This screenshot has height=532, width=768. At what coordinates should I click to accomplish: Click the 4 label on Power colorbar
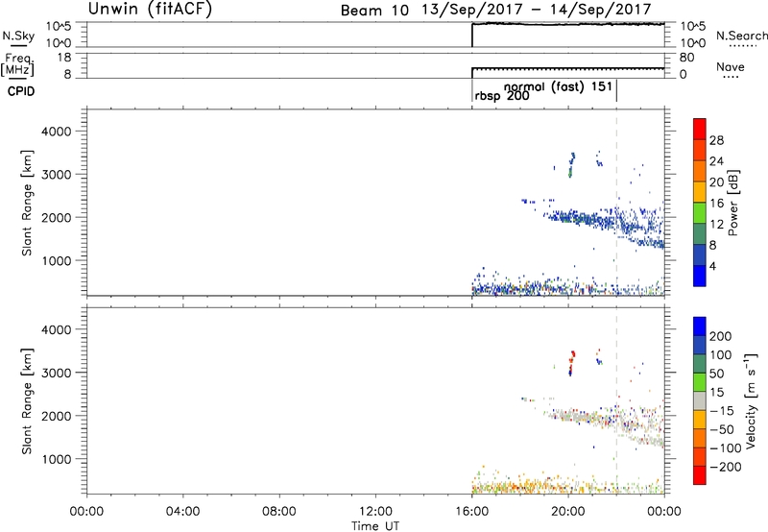pyautogui.click(x=712, y=266)
